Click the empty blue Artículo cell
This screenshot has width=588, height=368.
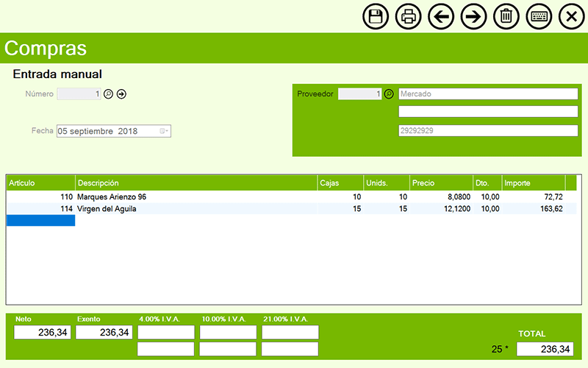point(40,221)
